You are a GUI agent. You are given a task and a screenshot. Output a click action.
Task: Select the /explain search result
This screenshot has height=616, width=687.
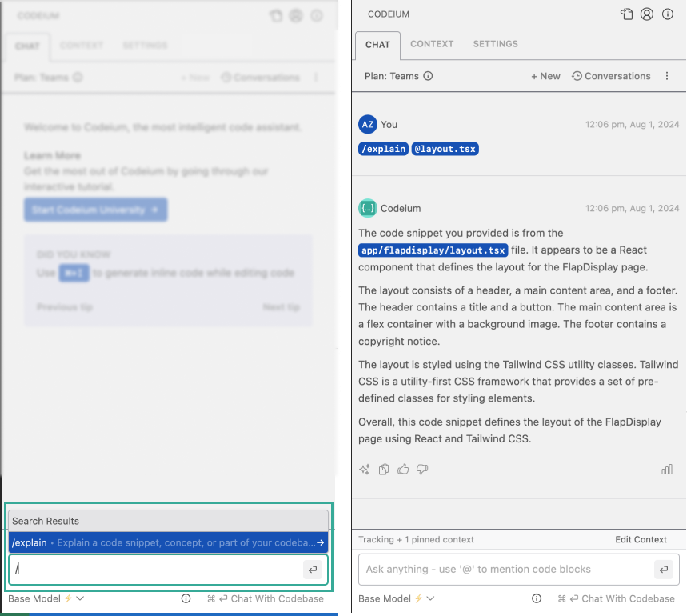tap(168, 542)
